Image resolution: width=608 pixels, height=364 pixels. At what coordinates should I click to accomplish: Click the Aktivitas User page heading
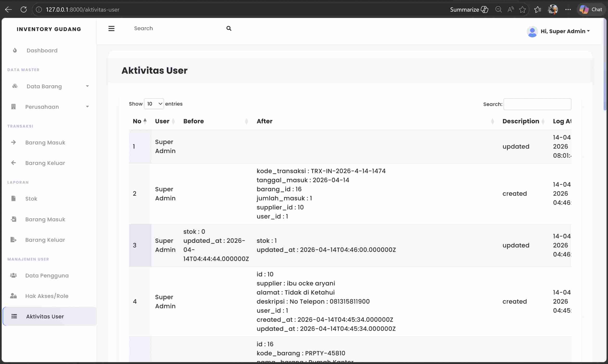pyautogui.click(x=154, y=70)
